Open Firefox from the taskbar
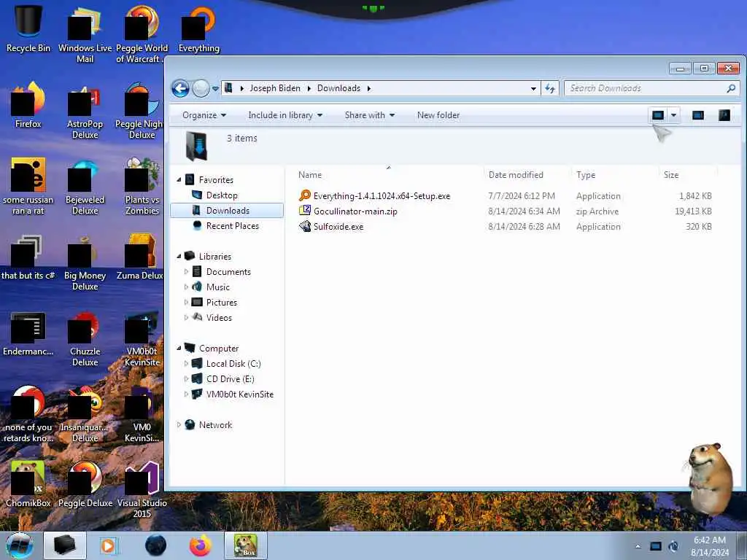Screen dimensions: 747x560 tap(200, 545)
